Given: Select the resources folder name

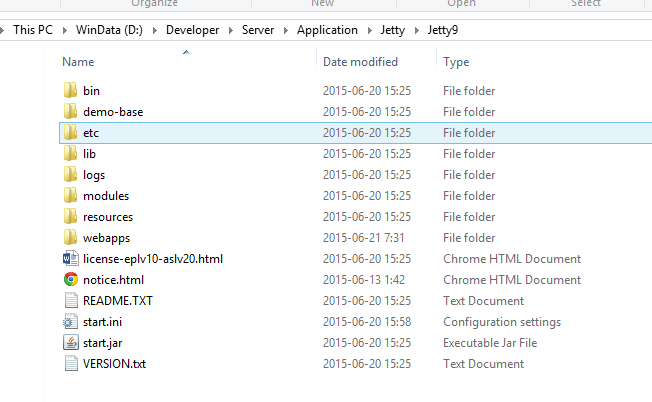Looking at the screenshot, I should [108, 217].
